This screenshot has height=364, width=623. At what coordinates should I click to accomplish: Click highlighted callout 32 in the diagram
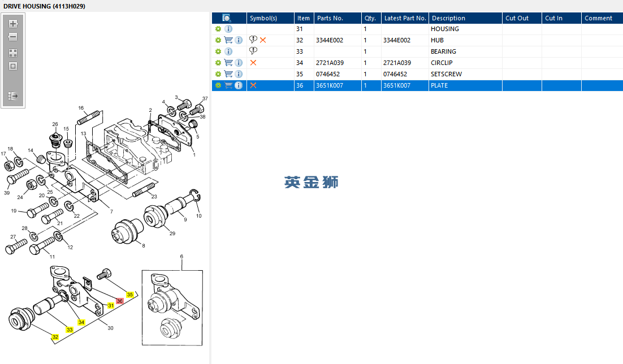point(55,337)
